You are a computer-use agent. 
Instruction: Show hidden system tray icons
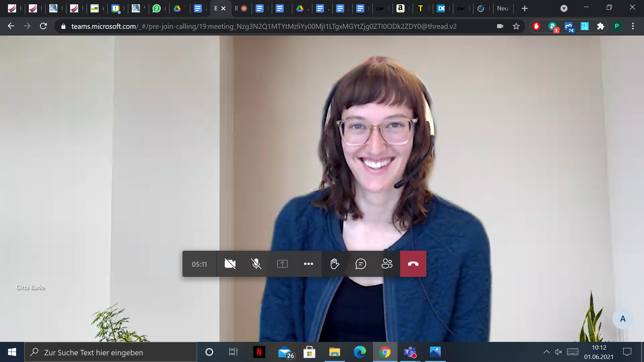[546, 352]
